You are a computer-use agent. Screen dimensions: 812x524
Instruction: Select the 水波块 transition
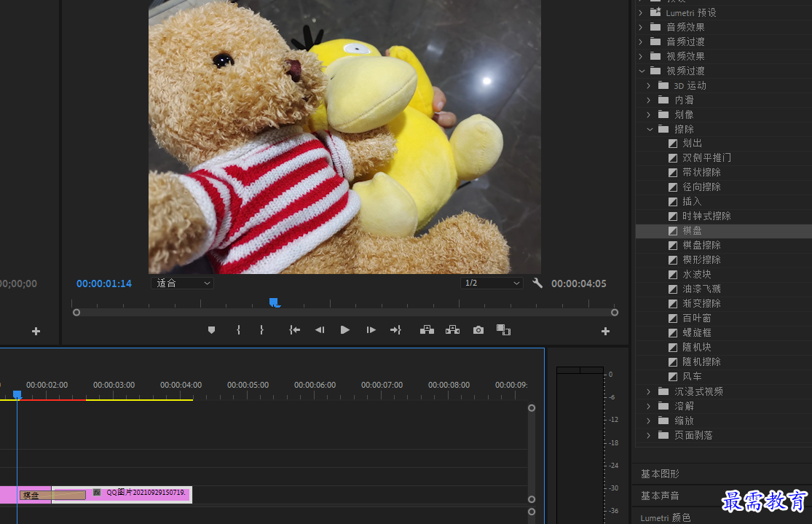point(696,274)
